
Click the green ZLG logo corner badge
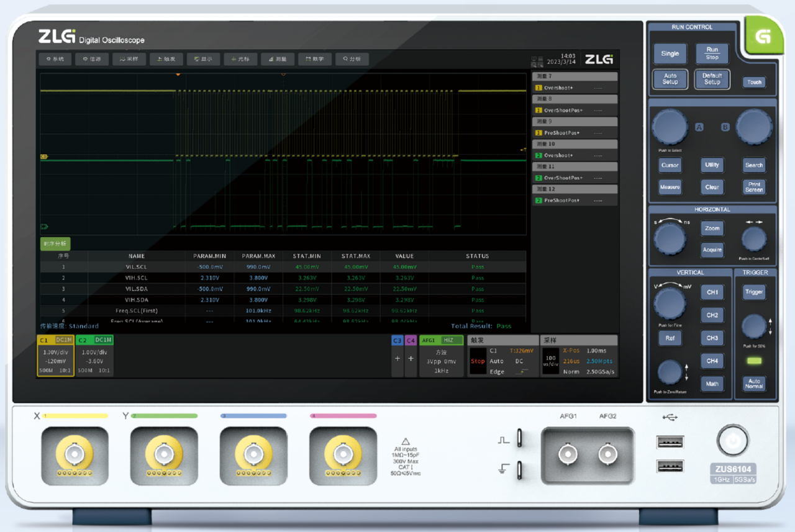pyautogui.click(x=761, y=37)
